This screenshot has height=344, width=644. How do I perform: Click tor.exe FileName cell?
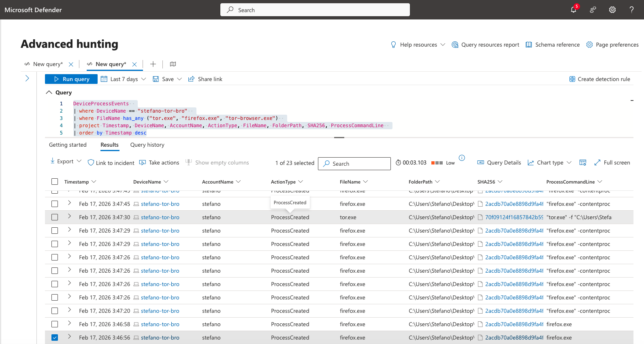[x=348, y=217]
